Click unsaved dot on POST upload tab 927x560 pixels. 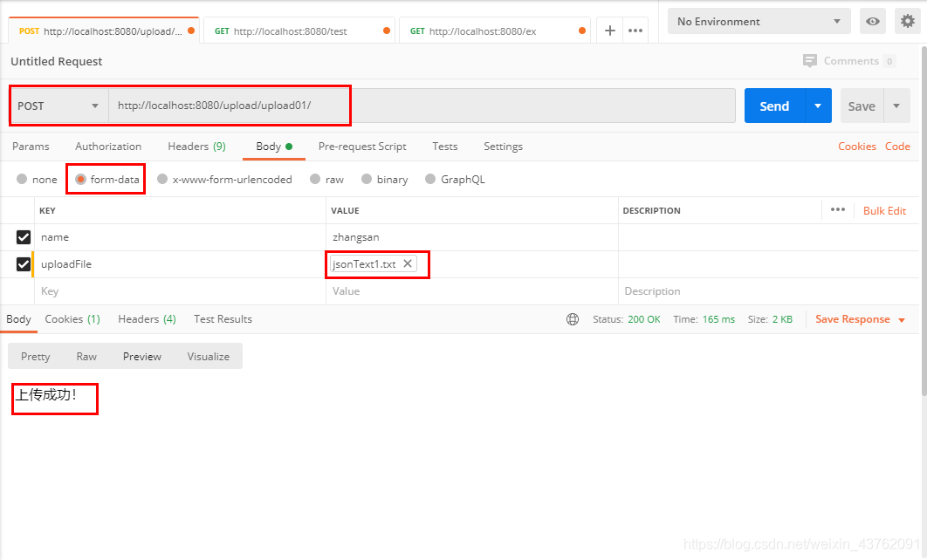[191, 31]
